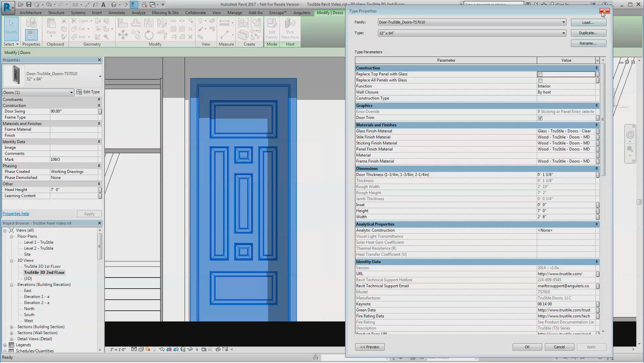The image size is (644, 363).
Task: Expand the Legends node in Project Browser
Action: point(5,345)
